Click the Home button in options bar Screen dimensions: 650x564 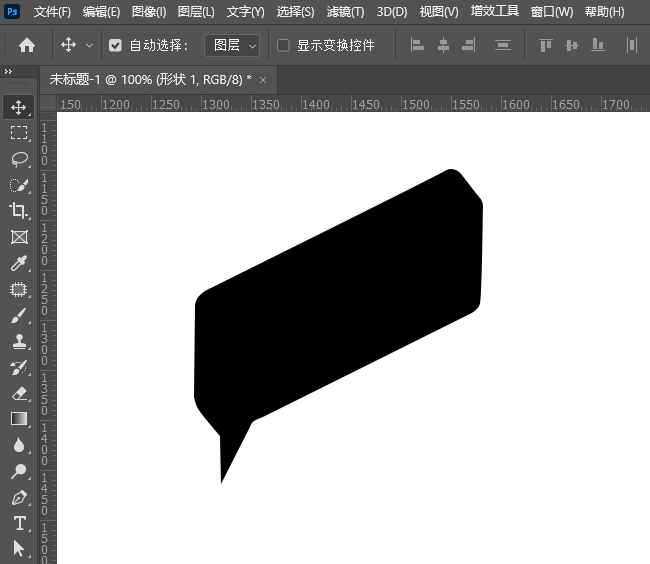[x=27, y=45]
